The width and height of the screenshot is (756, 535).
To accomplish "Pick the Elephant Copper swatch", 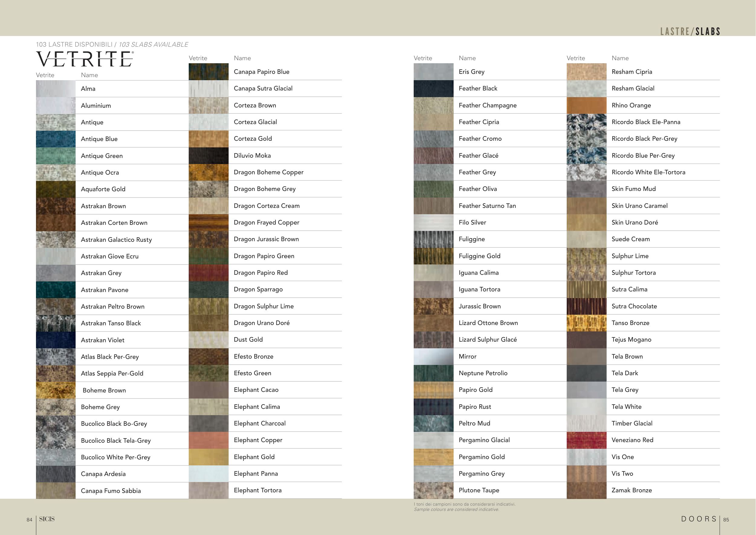I will pyautogui.click(x=208, y=440).
